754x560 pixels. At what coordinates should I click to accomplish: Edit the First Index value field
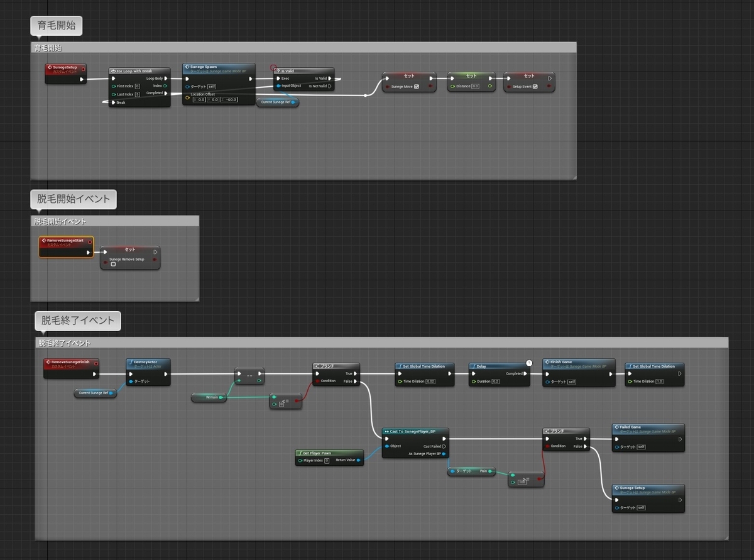pos(137,86)
